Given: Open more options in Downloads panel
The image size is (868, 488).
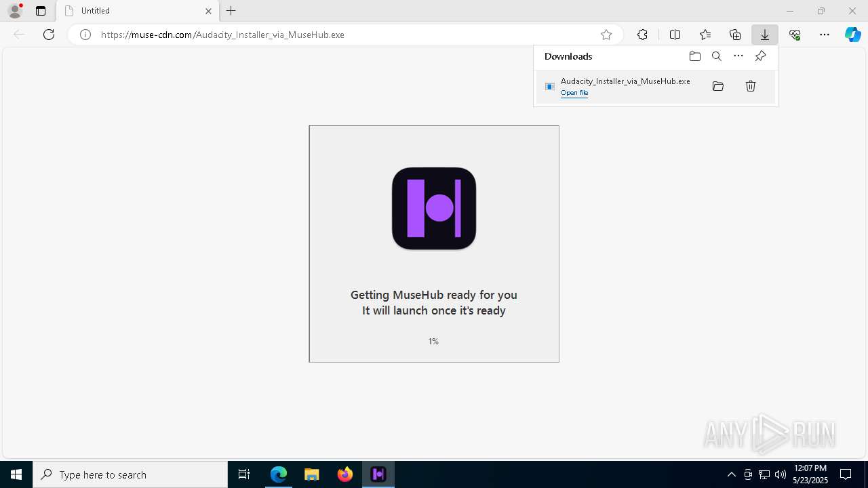Looking at the screenshot, I should [x=738, y=56].
